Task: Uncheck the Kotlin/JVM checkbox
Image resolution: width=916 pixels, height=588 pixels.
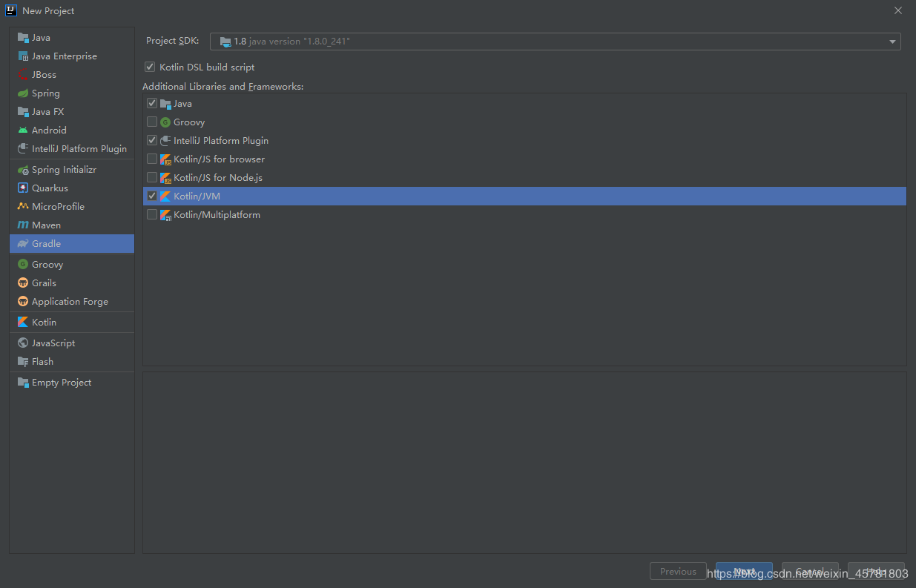Action: [x=152, y=196]
